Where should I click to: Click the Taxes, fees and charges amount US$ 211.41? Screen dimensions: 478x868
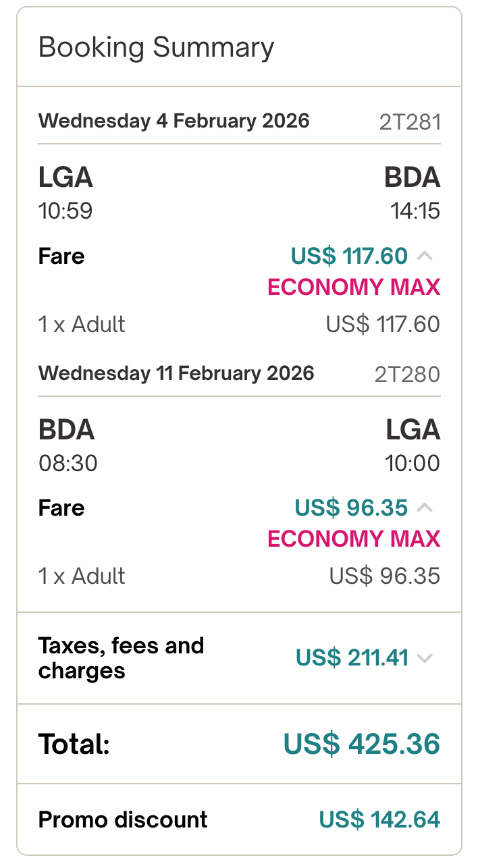click(365, 657)
